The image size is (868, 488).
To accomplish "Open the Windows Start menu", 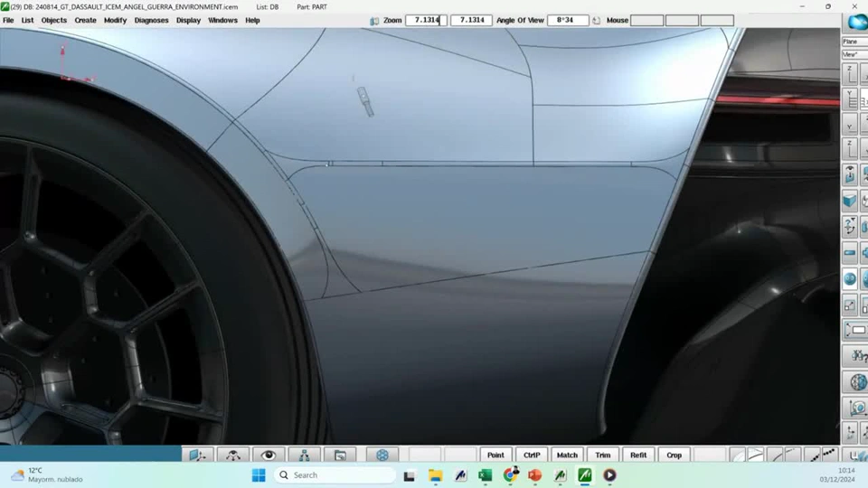I will (x=259, y=475).
